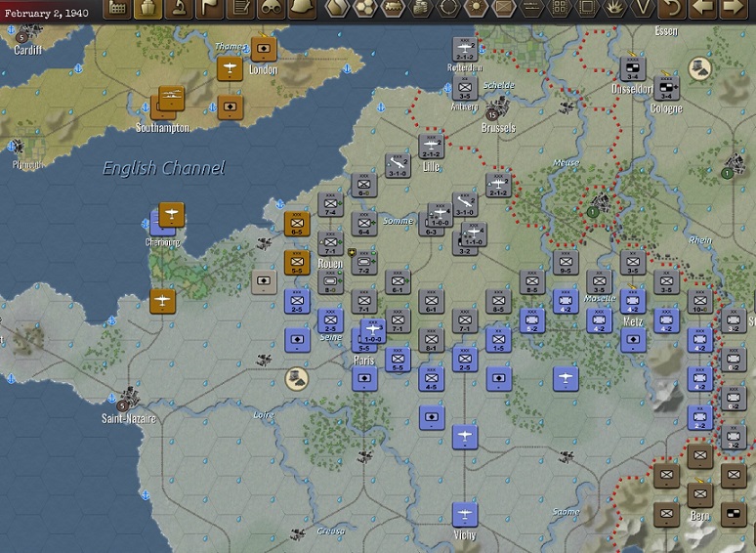This screenshot has height=553, width=756.
Task: Click the undo arrow icon
Action: coord(671,9)
